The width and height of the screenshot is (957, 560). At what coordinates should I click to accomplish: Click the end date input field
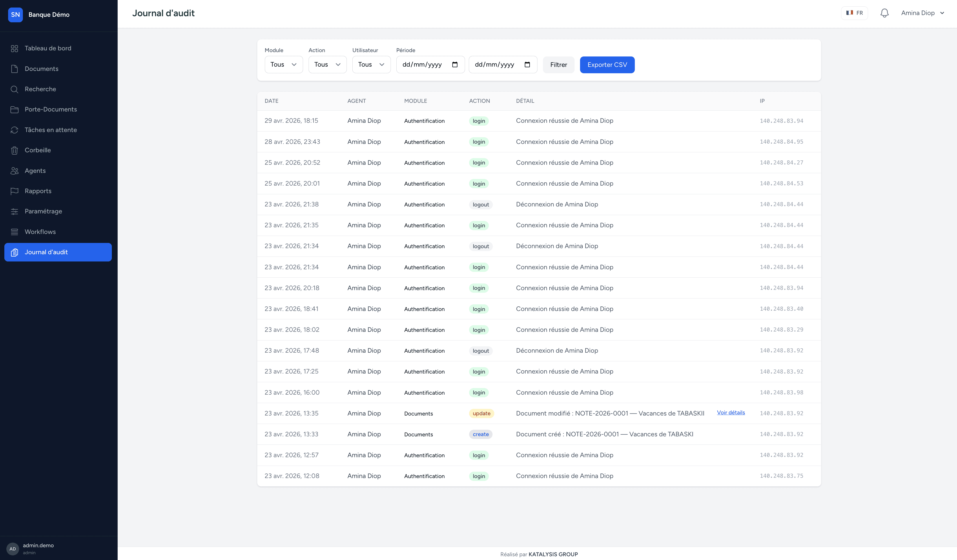click(x=503, y=65)
